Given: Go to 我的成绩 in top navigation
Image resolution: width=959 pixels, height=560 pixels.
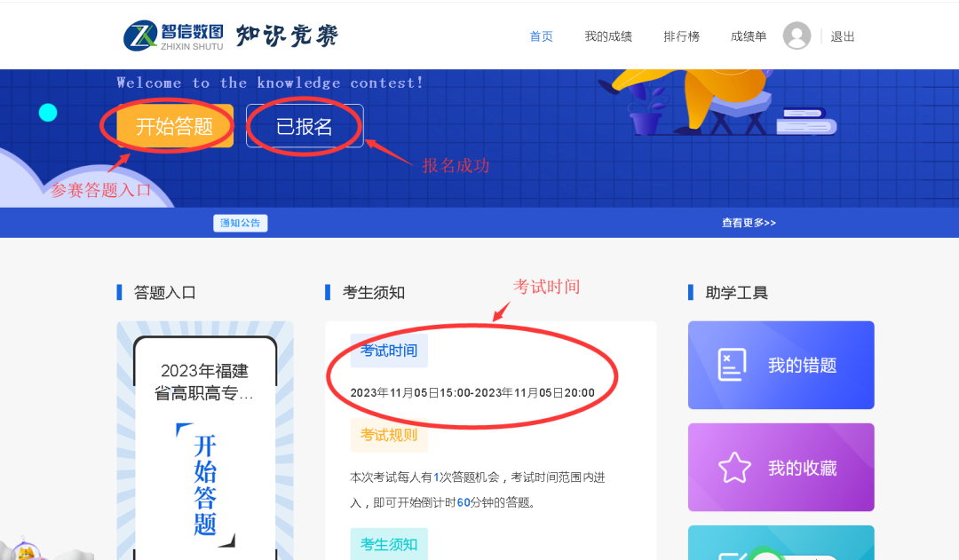Looking at the screenshot, I should 608,36.
